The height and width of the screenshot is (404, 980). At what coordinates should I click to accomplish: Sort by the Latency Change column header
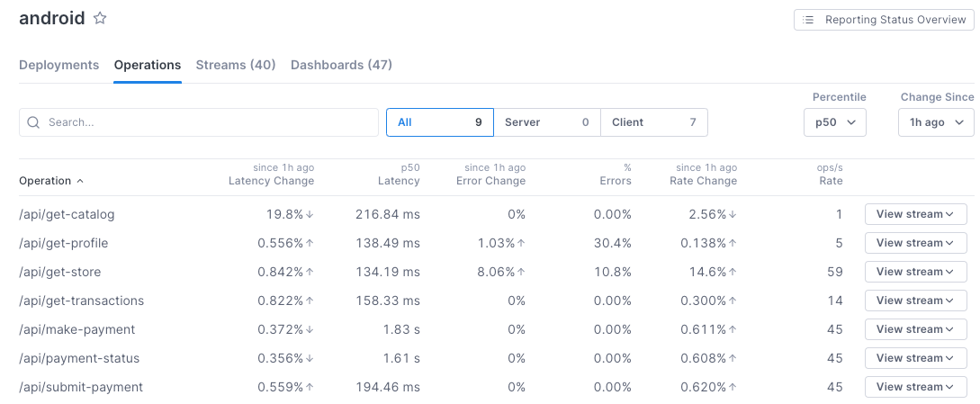click(x=271, y=181)
